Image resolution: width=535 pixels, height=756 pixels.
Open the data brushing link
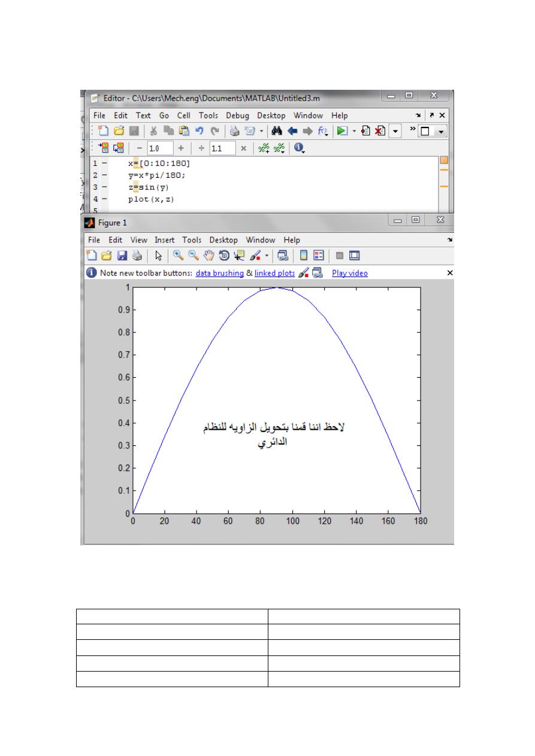[219, 273]
